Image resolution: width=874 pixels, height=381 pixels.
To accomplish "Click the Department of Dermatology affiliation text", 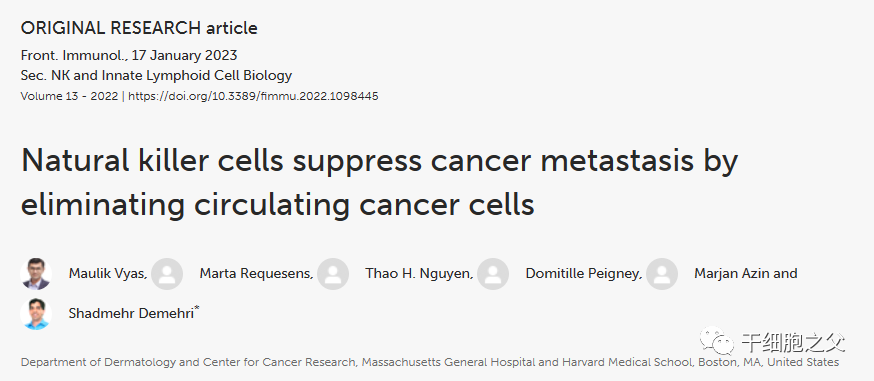I will 430,362.
